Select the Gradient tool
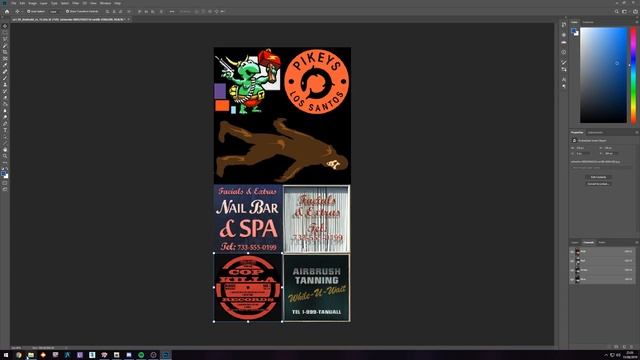 5,104
